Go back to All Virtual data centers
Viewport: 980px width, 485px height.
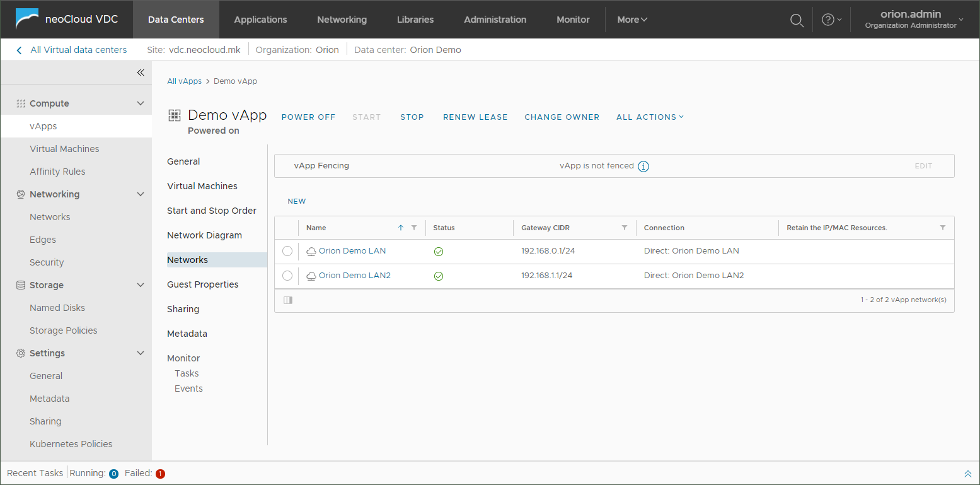(x=79, y=50)
